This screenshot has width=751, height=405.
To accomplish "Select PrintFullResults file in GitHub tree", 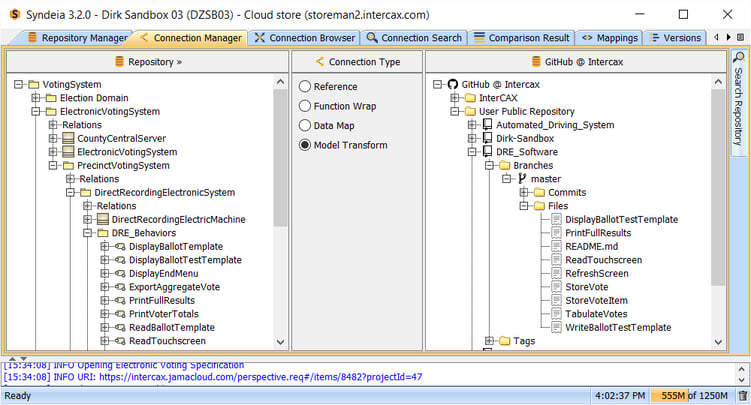I will tap(598, 233).
